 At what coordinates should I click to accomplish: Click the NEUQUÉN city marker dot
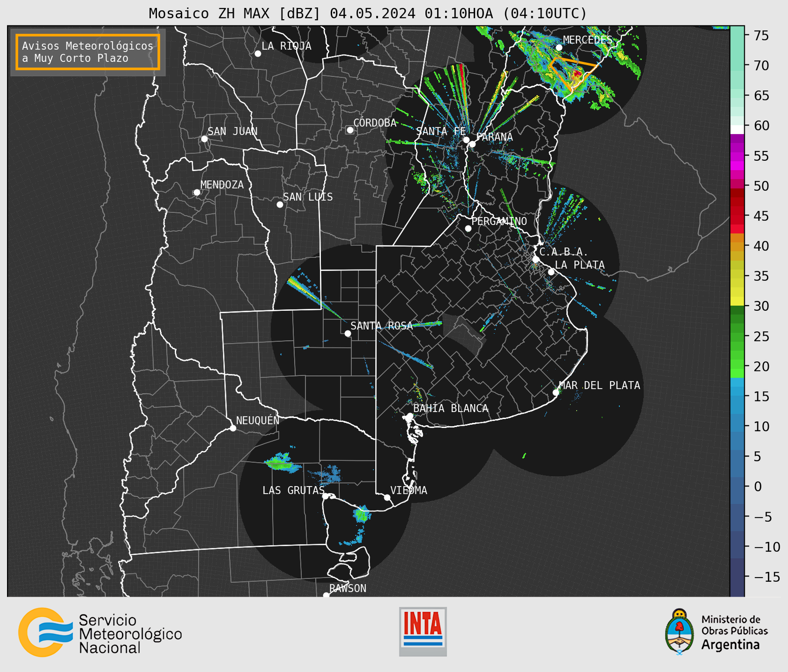pos(233,428)
